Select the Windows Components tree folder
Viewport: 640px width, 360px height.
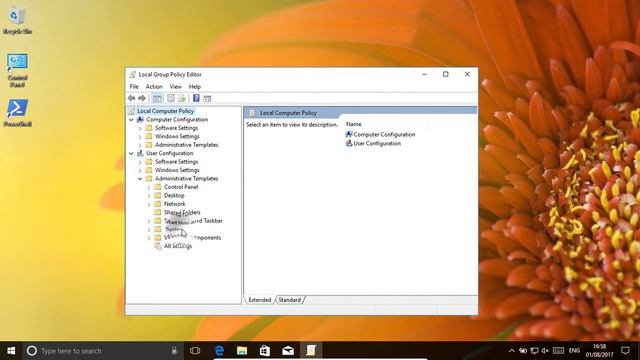tap(192, 238)
